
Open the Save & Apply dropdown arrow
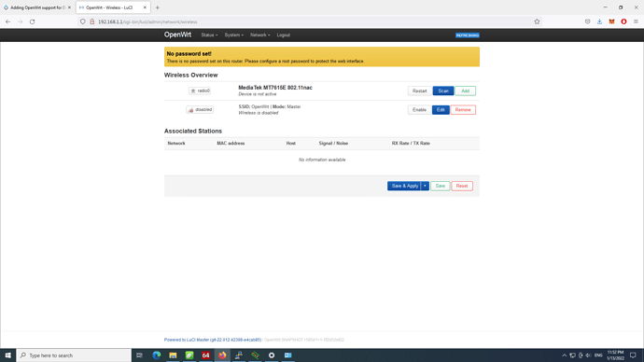[x=425, y=186]
